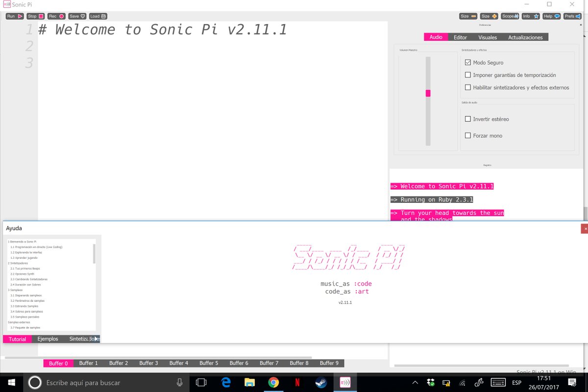
Task: Open the Actualizaciones tab
Action: click(525, 37)
